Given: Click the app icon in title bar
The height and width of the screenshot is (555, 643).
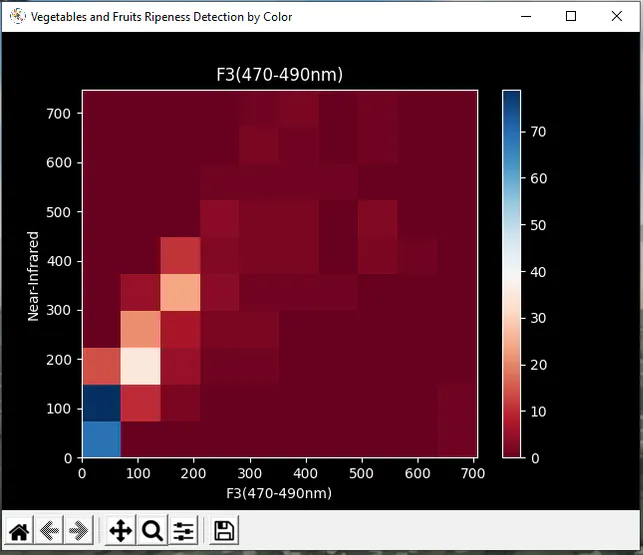Looking at the screenshot, I should pos(18,16).
